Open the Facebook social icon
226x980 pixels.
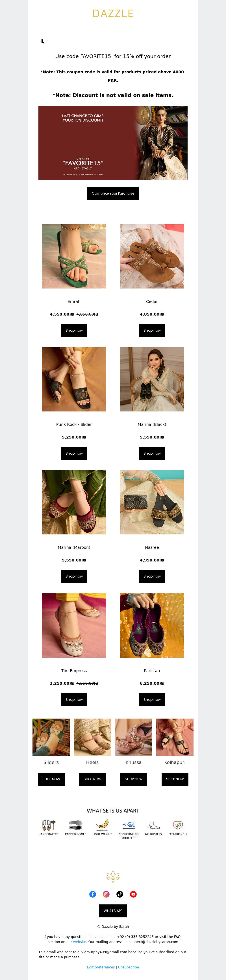click(x=93, y=894)
